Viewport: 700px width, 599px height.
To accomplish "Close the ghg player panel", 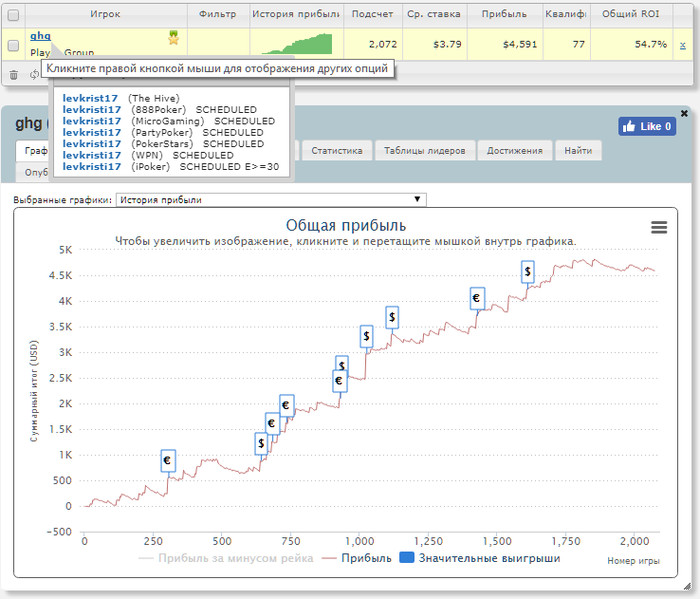I will point(684,113).
